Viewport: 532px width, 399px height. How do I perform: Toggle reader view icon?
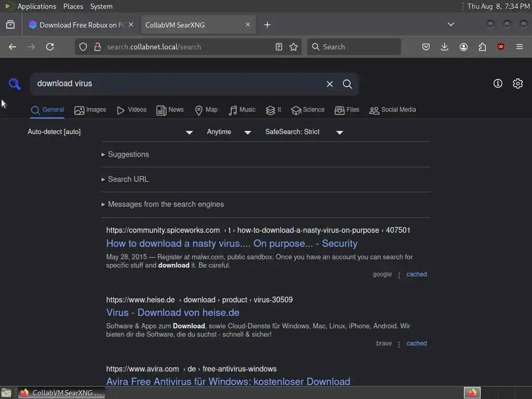click(x=279, y=47)
